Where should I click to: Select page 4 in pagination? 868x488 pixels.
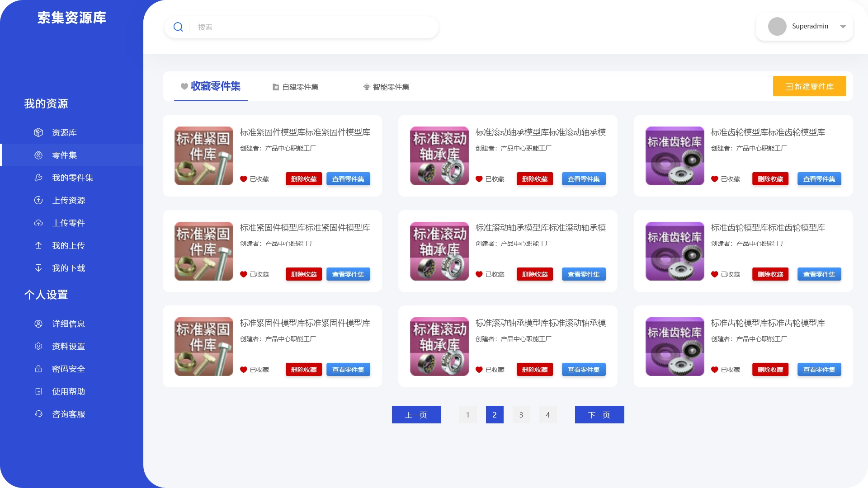(x=548, y=414)
